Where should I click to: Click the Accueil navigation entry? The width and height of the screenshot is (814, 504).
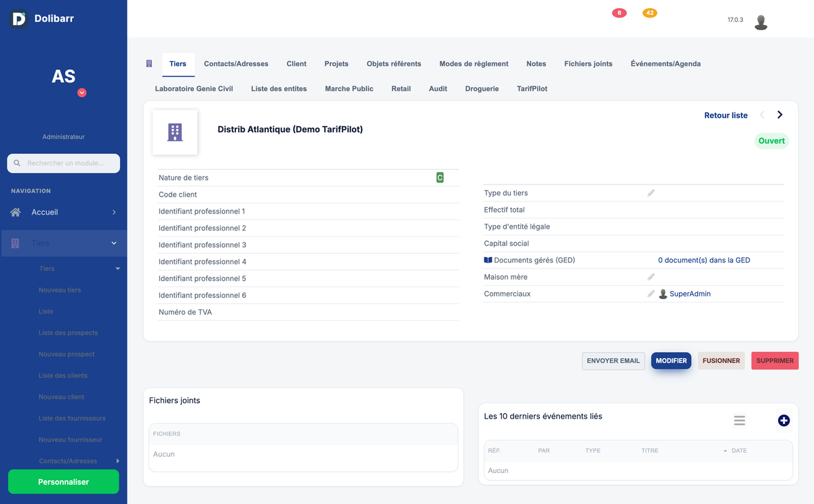pyautogui.click(x=64, y=212)
